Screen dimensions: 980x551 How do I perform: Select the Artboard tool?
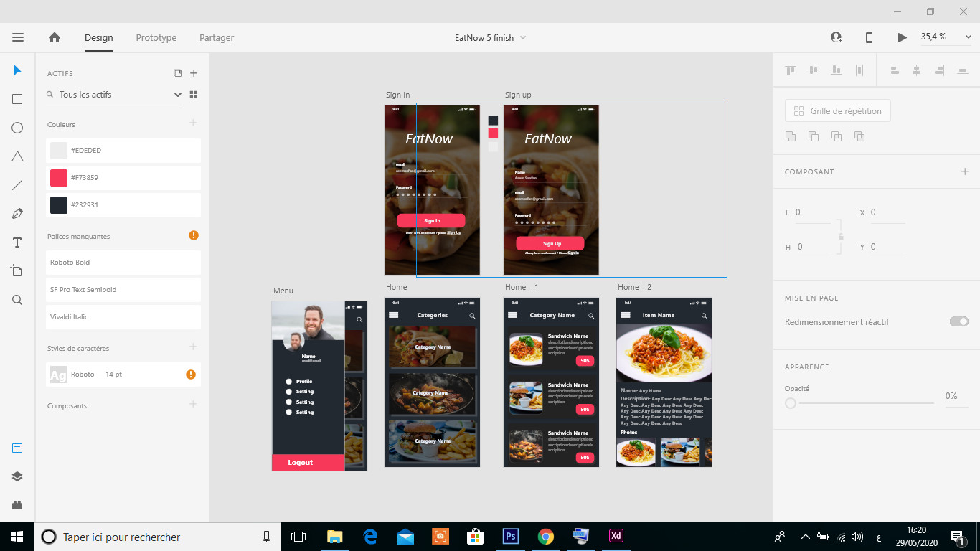(17, 271)
